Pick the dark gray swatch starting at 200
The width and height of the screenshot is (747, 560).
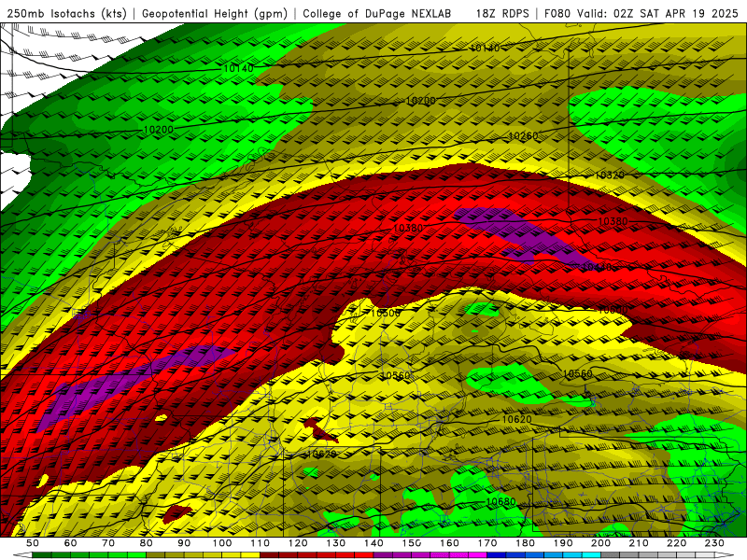[611, 555]
